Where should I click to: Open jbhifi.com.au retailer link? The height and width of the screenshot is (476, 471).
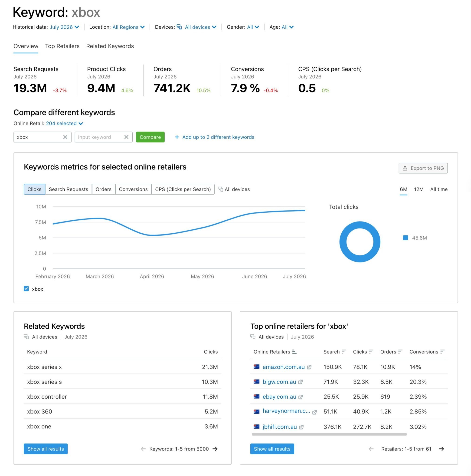[280, 427]
